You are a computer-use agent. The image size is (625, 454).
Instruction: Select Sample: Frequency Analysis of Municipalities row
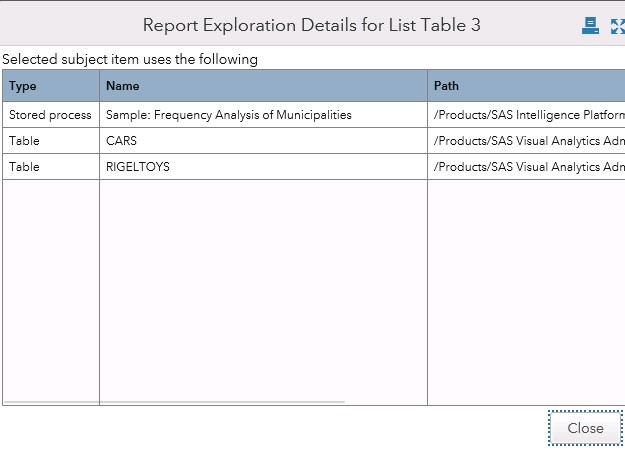[x=229, y=115]
